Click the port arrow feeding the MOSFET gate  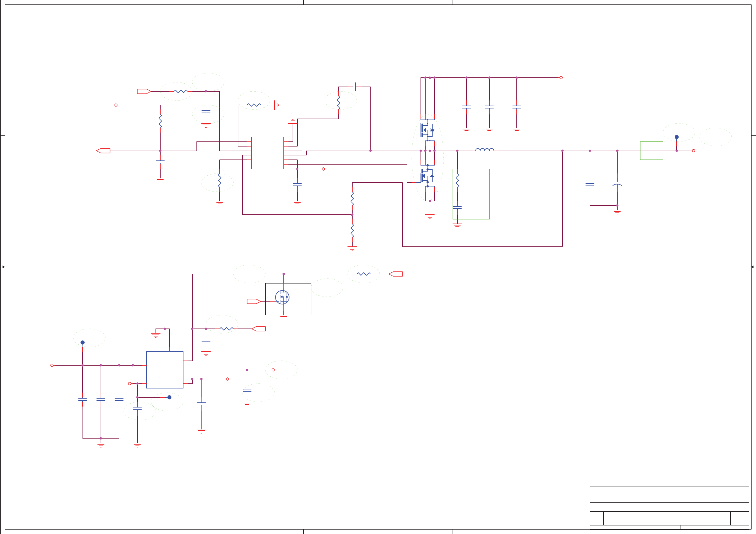click(x=254, y=301)
